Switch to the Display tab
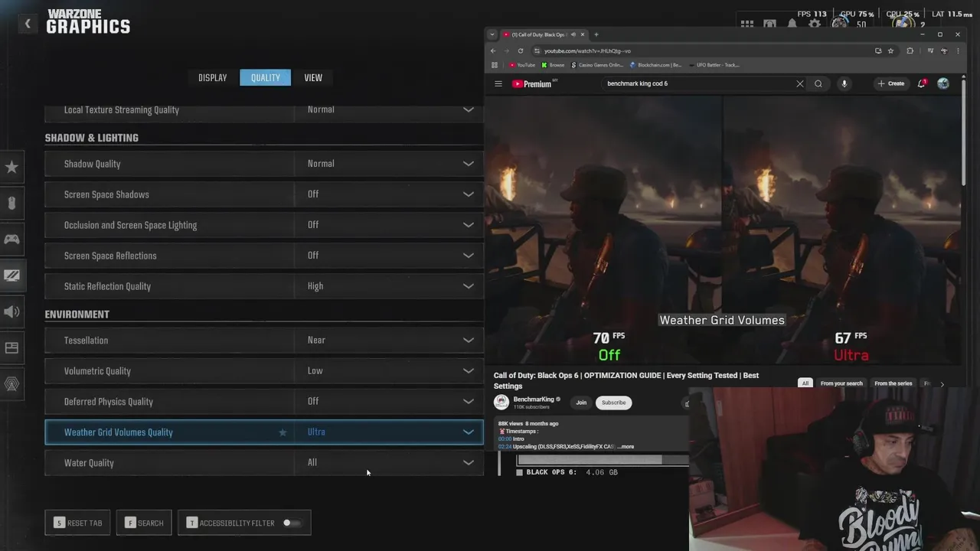This screenshot has height=551, width=980. 213,77
